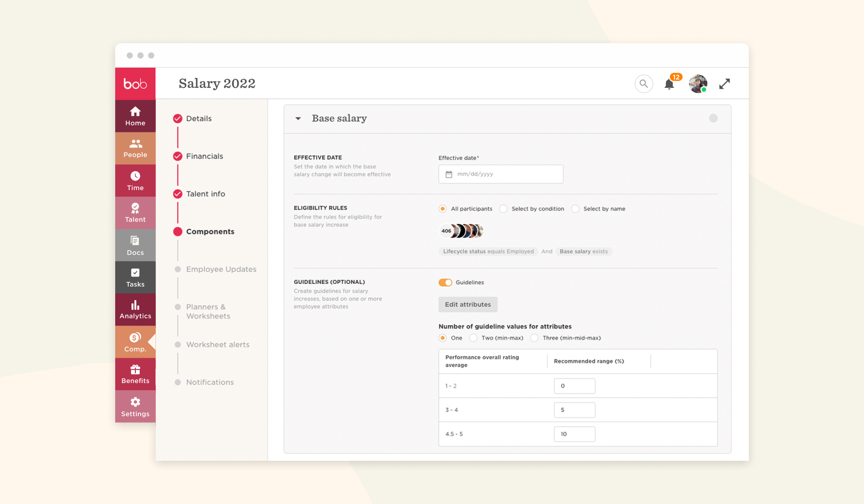The image size is (864, 504).
Task: Click the range field for rating 1 - 2
Action: [575, 386]
